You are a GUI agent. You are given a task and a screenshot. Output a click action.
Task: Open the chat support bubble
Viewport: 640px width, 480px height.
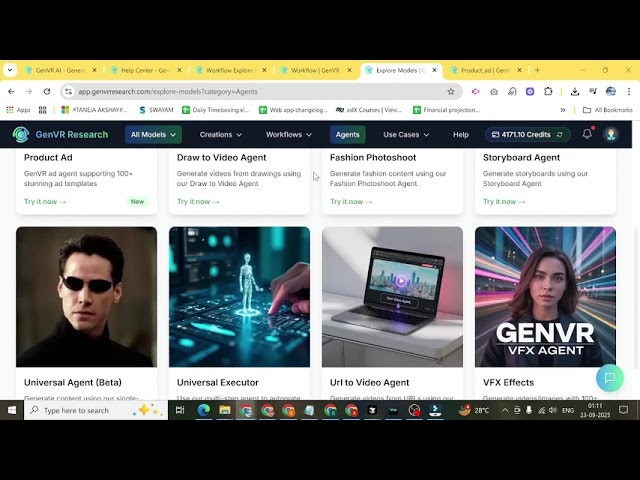[x=610, y=378]
